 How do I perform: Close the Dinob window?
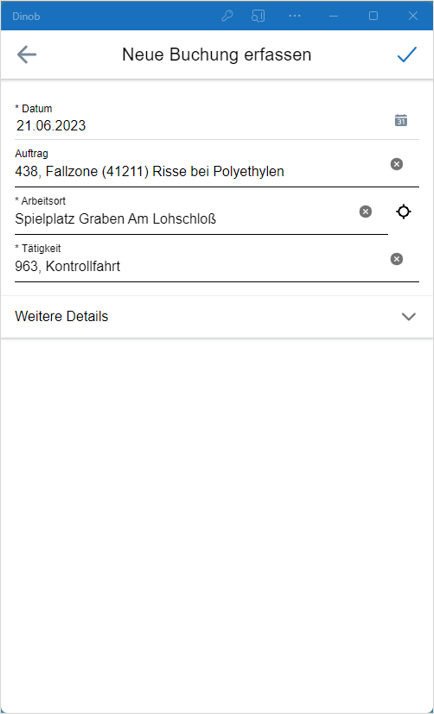coord(413,16)
